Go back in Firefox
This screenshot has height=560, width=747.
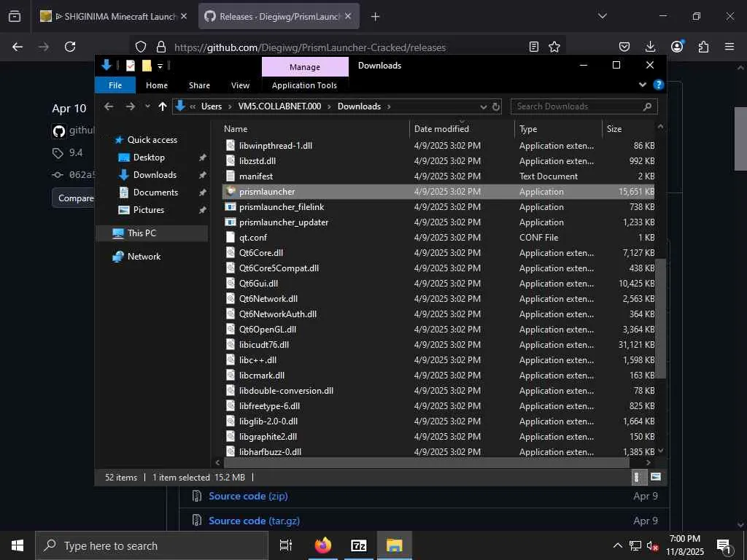18,47
